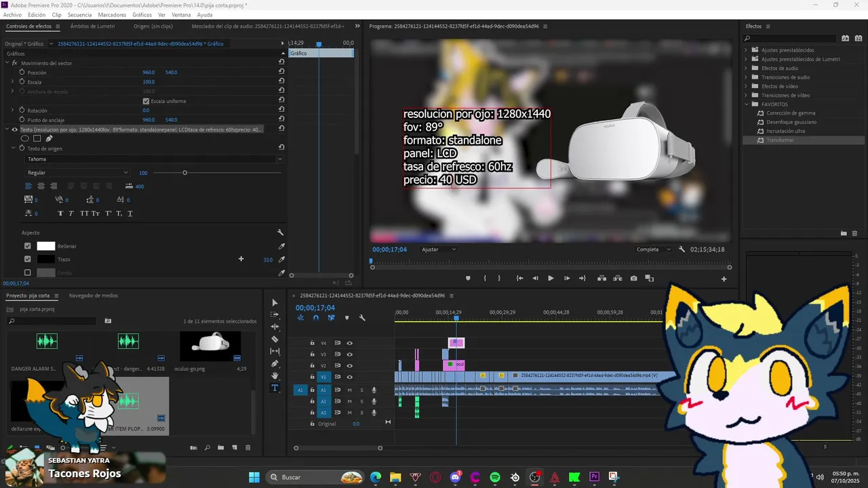Switch to Navegador de medios tab
This screenshot has height=488, width=868.
point(94,296)
